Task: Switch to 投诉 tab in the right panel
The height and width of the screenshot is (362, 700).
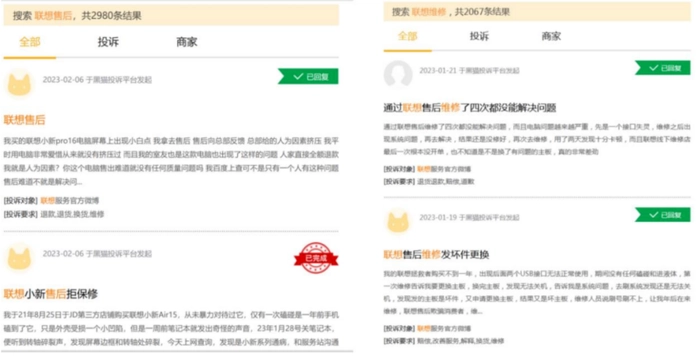Action: tap(479, 36)
